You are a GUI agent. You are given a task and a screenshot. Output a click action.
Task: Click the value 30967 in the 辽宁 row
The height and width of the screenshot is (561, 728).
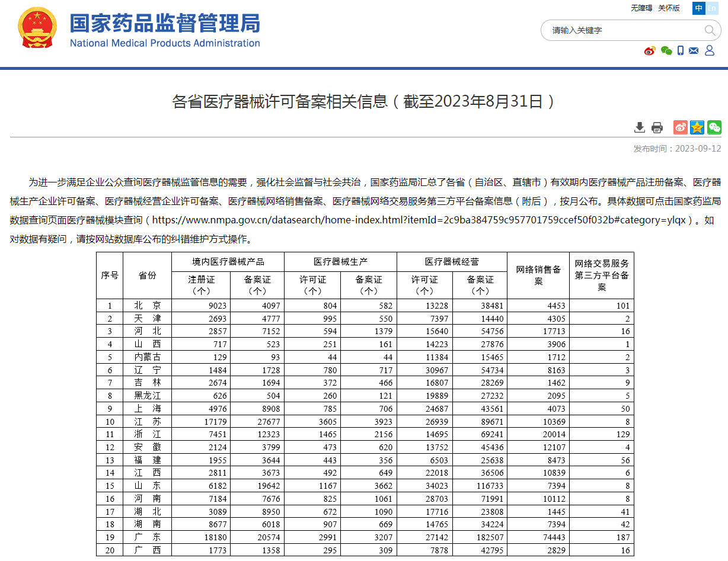pyautogui.click(x=436, y=370)
